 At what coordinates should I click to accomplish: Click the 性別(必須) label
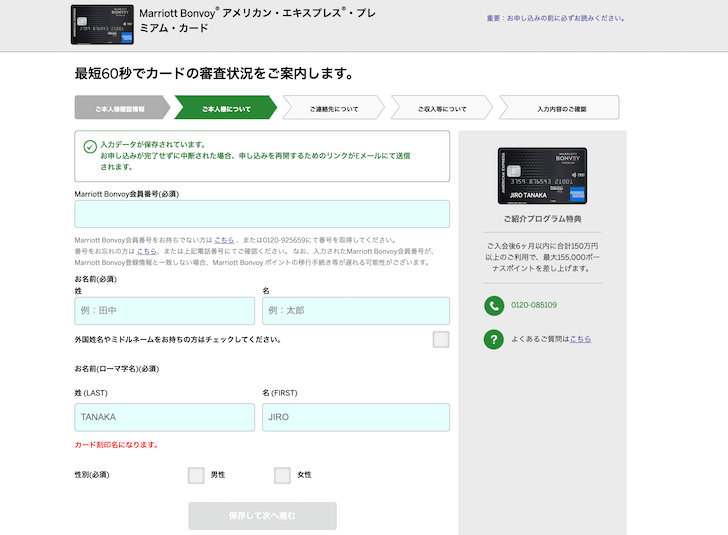click(92, 475)
